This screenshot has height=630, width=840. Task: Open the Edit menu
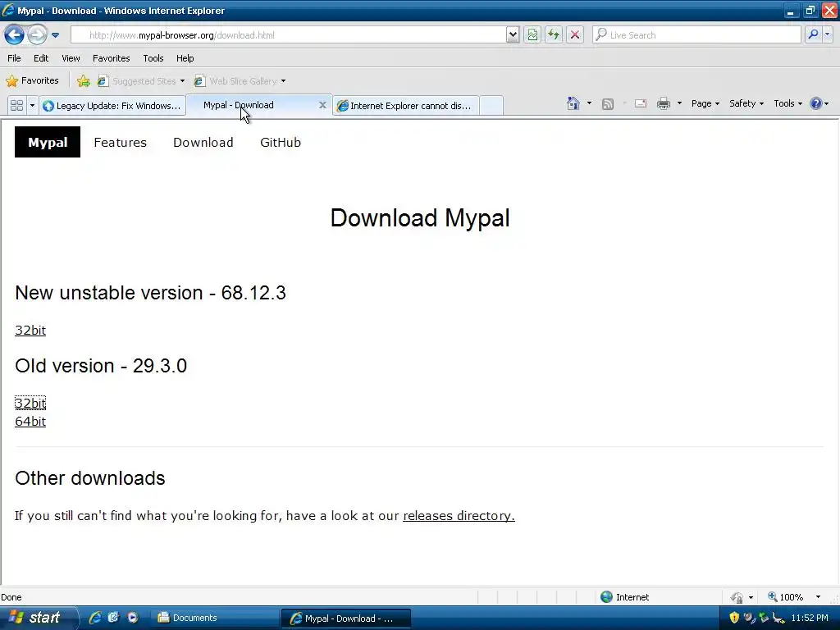41,58
